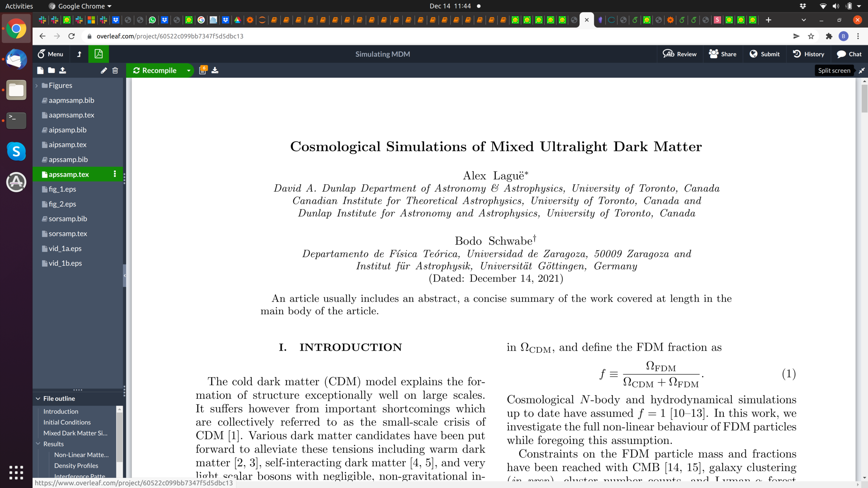The height and width of the screenshot is (488, 868).
Task: Click the rename pencil icon
Action: coord(104,70)
